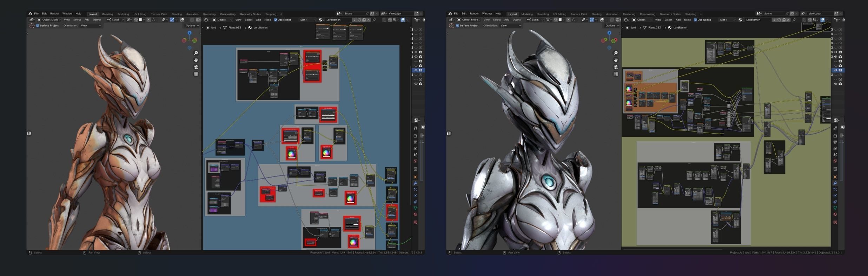
Task: Click lower color wheel in right window's orange frame
Action: click(x=629, y=103)
